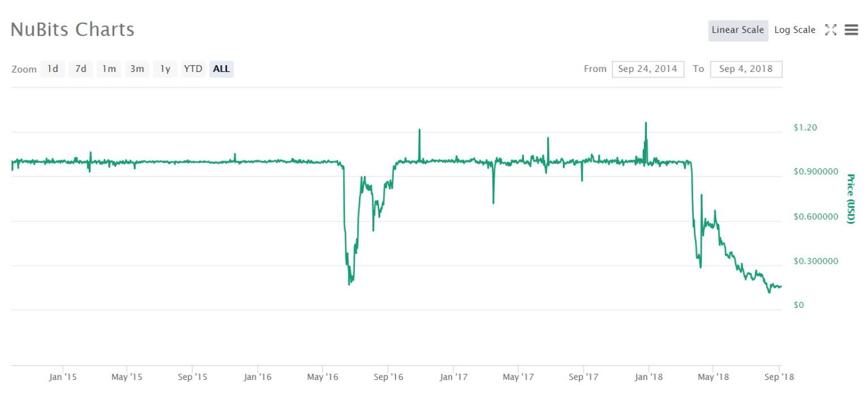This screenshot has width=868, height=402.
Task: Zoom chart to 1y
Action: [165, 69]
